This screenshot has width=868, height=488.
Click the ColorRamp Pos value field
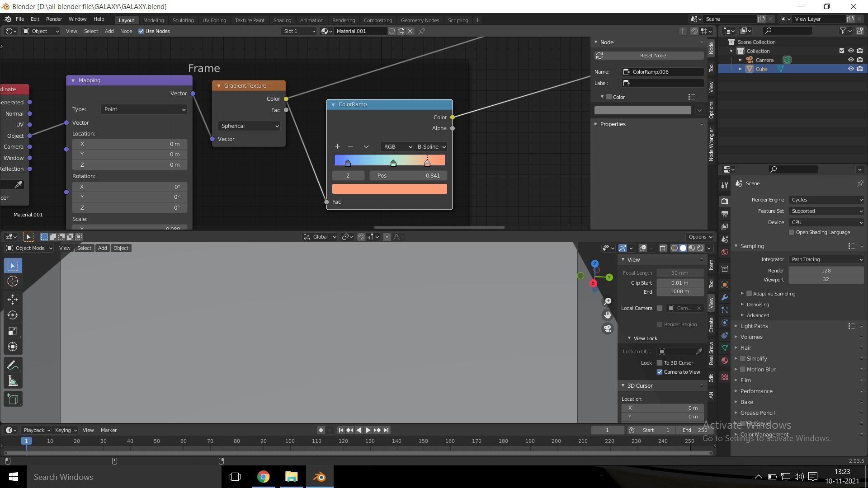click(408, 175)
